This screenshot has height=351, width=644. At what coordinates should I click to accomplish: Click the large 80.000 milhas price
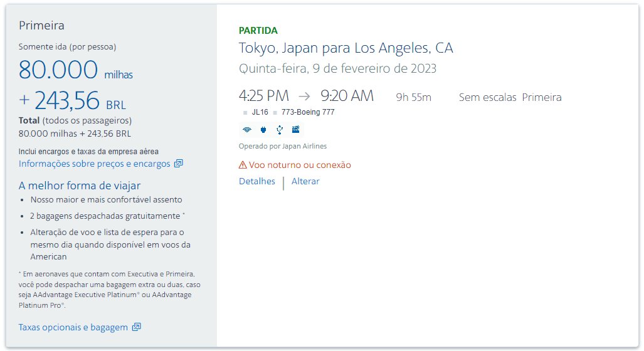76,70
